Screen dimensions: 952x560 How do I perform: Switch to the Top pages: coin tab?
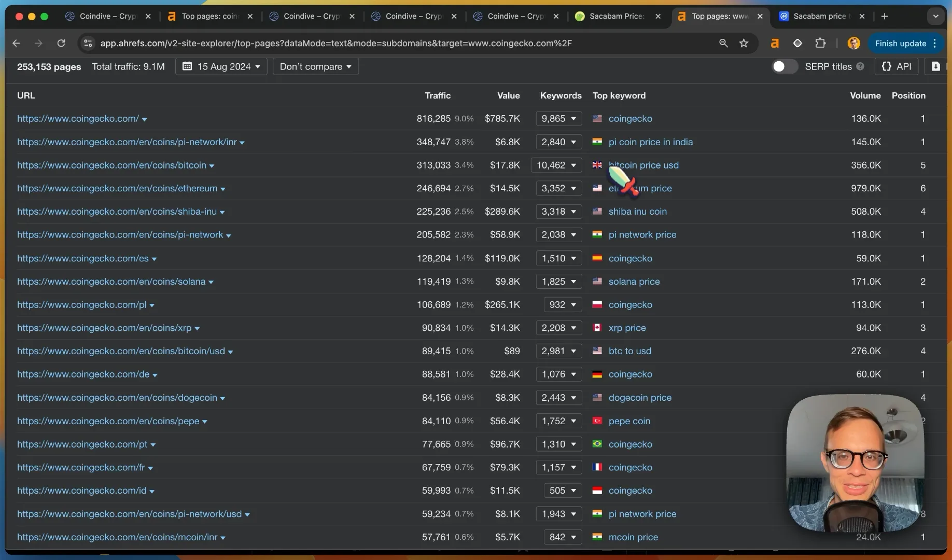click(210, 16)
